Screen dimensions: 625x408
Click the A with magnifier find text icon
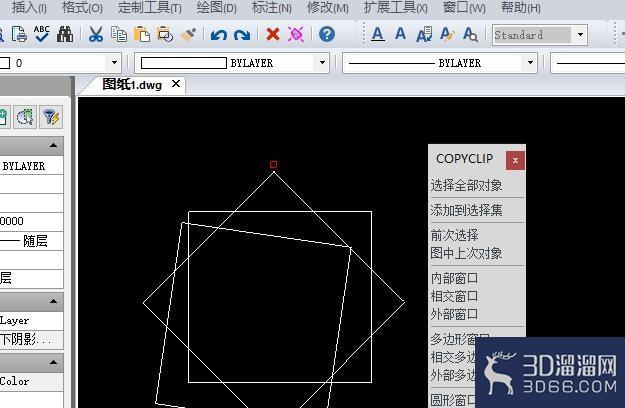point(470,34)
